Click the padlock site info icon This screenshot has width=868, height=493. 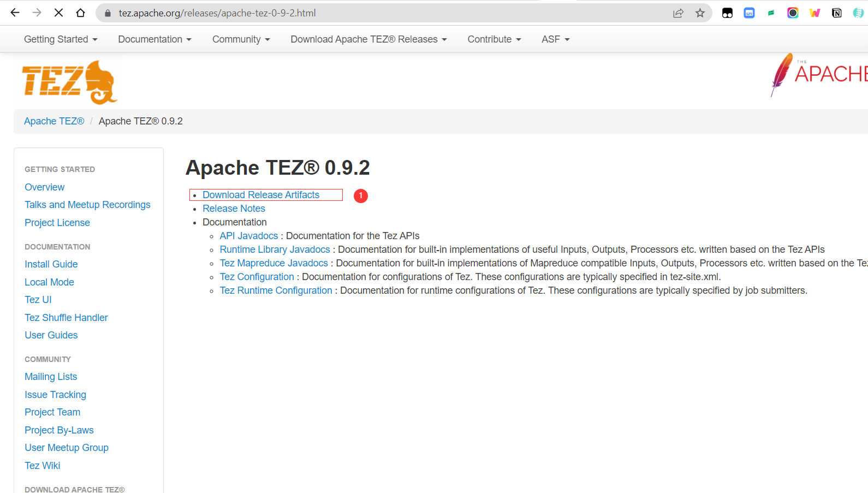[108, 13]
